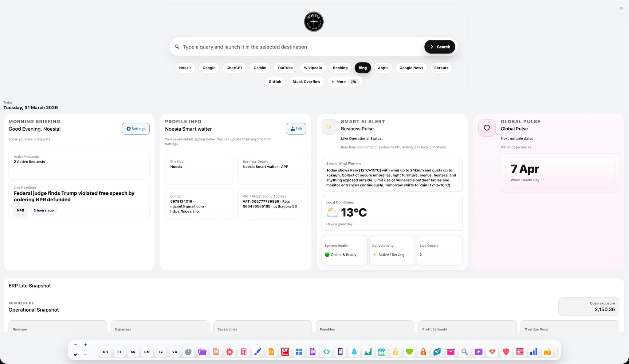Open the purple folder dock icon
The width and height of the screenshot is (629, 364).
pos(202,352)
